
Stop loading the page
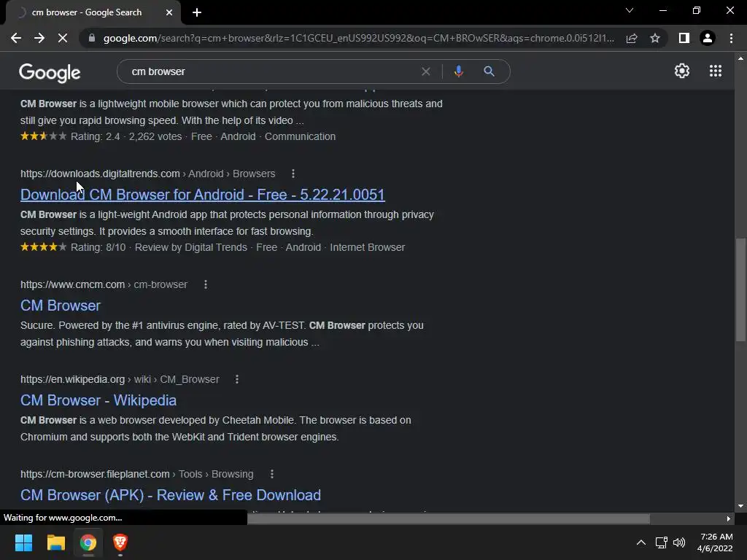(x=63, y=38)
